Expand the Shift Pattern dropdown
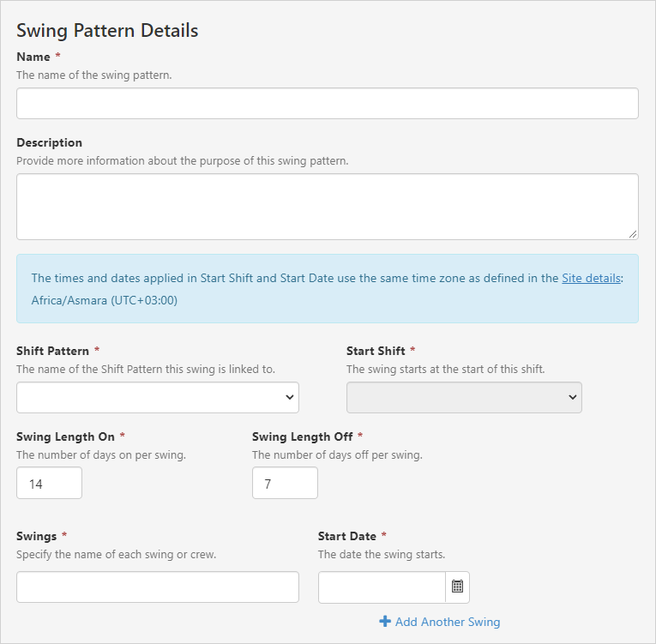This screenshot has width=656, height=644. click(158, 398)
